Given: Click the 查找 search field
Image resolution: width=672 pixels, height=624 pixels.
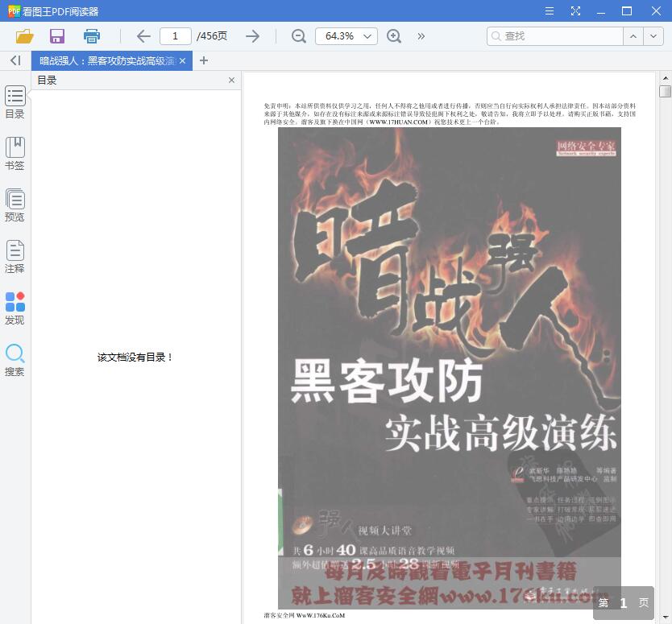Looking at the screenshot, I should click(x=555, y=36).
